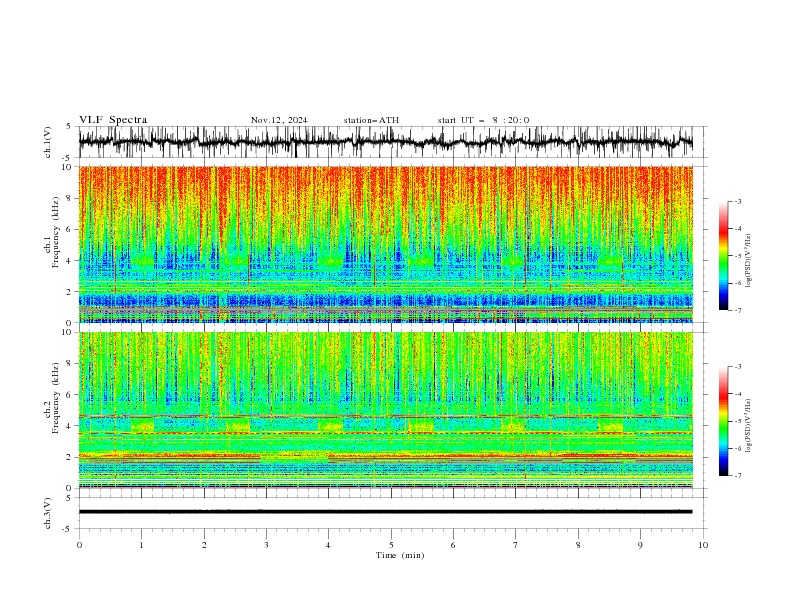Click ch.2 "Frequency (kHz)" axis label
This screenshot has width=792, height=612.
pyautogui.click(x=56, y=398)
